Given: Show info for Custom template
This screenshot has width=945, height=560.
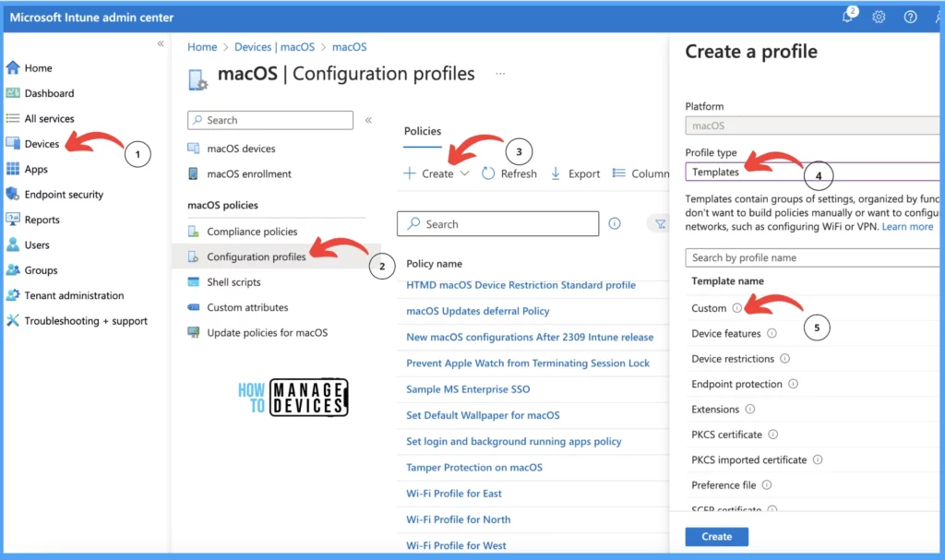Looking at the screenshot, I should point(737,308).
